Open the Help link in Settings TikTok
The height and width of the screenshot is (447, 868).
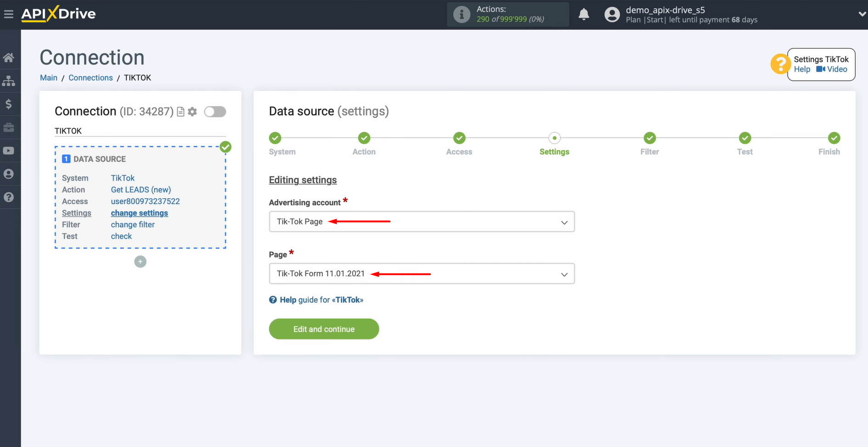tap(802, 69)
